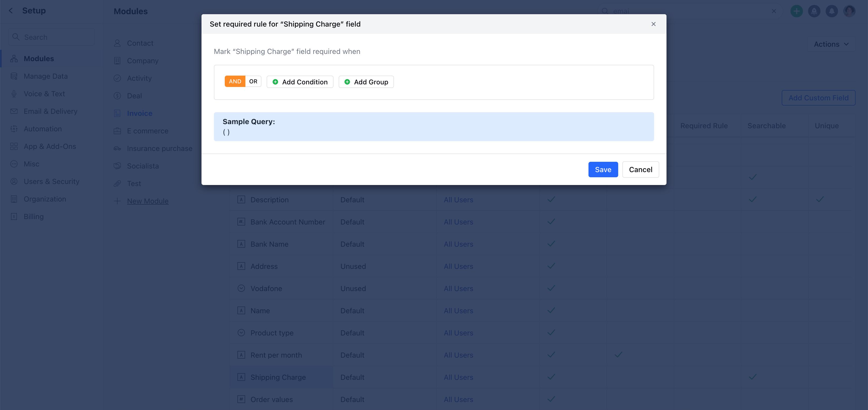Click Add Custom Field button
Image resolution: width=868 pixels, height=410 pixels.
(x=818, y=98)
